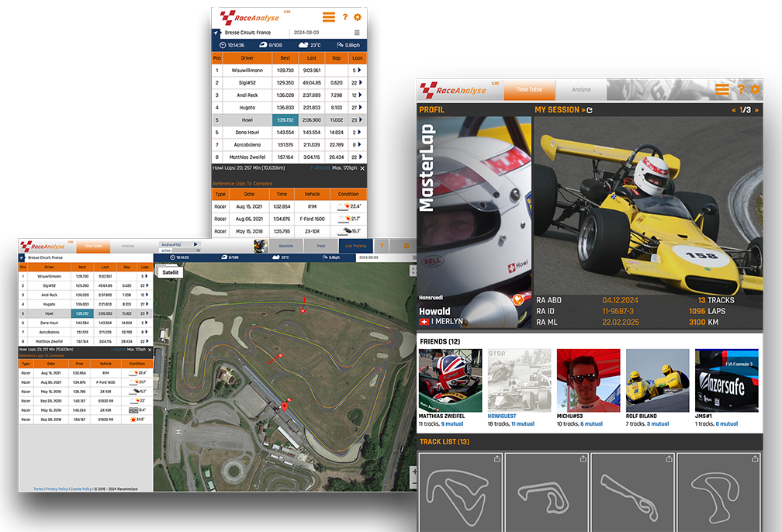Share third track in Track List

(669, 458)
